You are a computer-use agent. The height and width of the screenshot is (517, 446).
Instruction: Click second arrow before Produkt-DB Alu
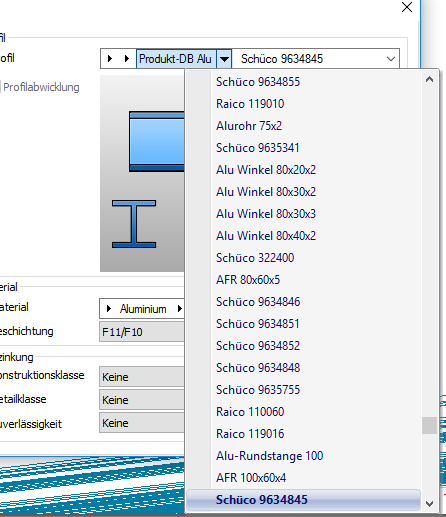point(126,59)
